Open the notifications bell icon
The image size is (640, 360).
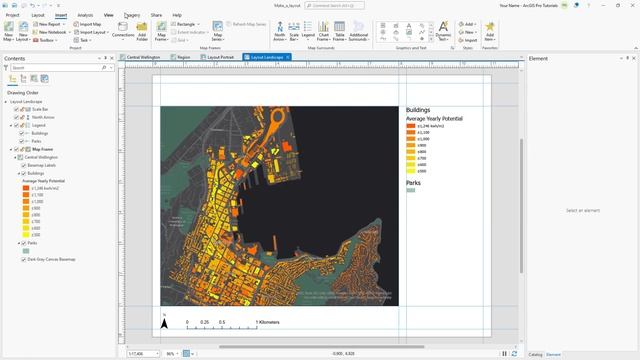tap(576, 5)
